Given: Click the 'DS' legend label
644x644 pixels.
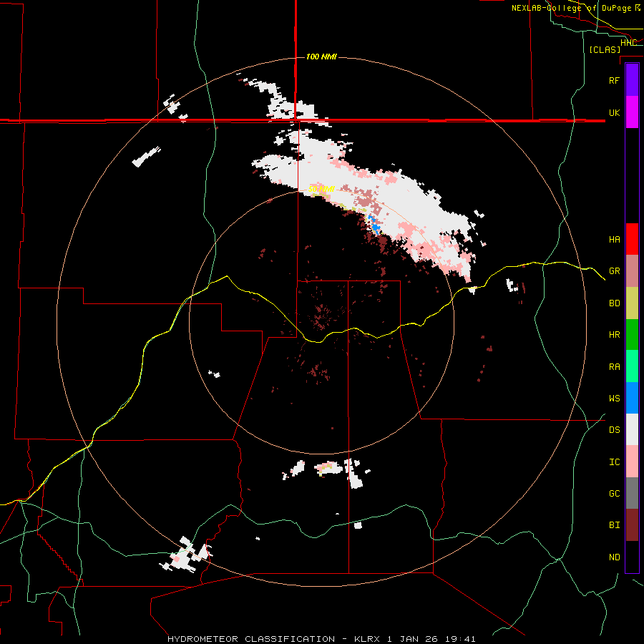Looking at the screenshot, I should pyautogui.click(x=614, y=430).
